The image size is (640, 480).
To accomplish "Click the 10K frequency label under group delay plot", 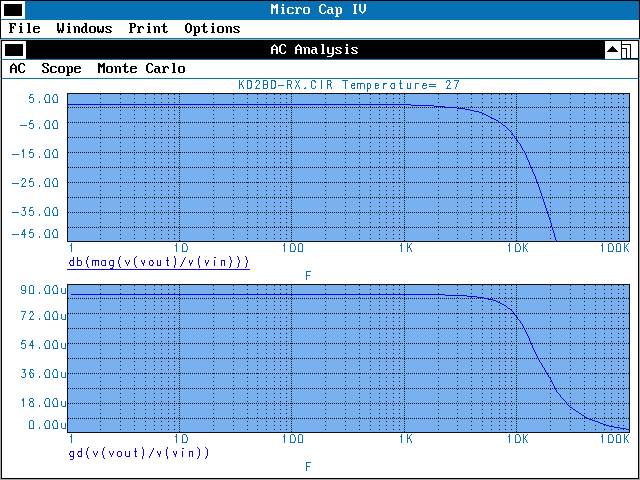I will (518, 439).
